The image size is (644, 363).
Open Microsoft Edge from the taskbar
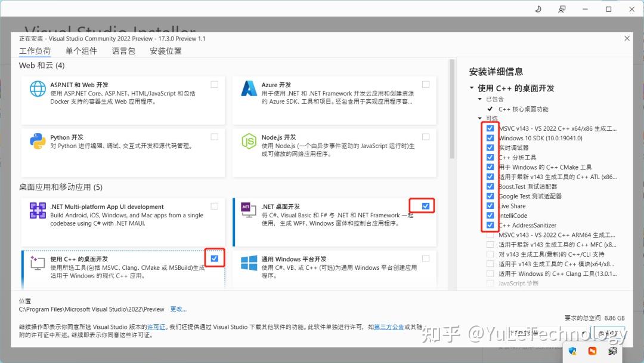572,350
